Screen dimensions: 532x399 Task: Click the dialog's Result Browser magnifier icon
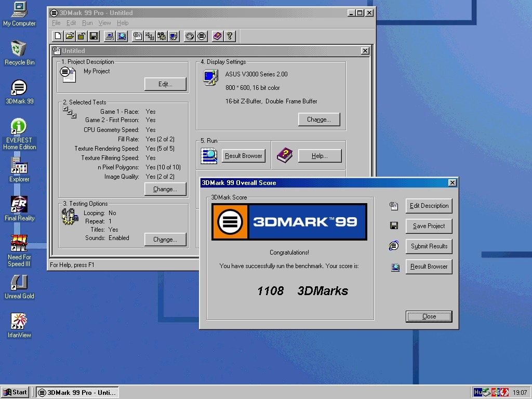[x=395, y=268]
